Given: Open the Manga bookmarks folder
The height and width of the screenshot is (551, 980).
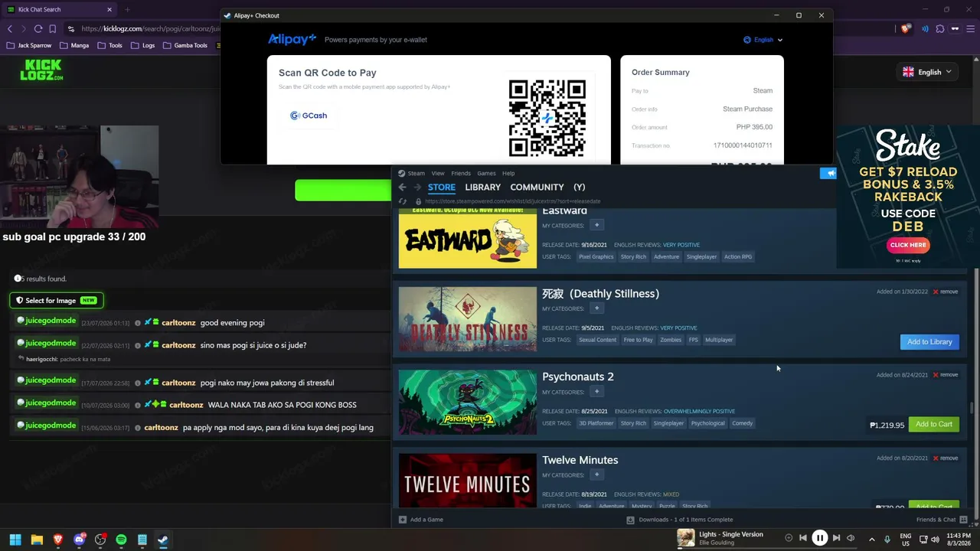Looking at the screenshot, I should coord(73,45).
